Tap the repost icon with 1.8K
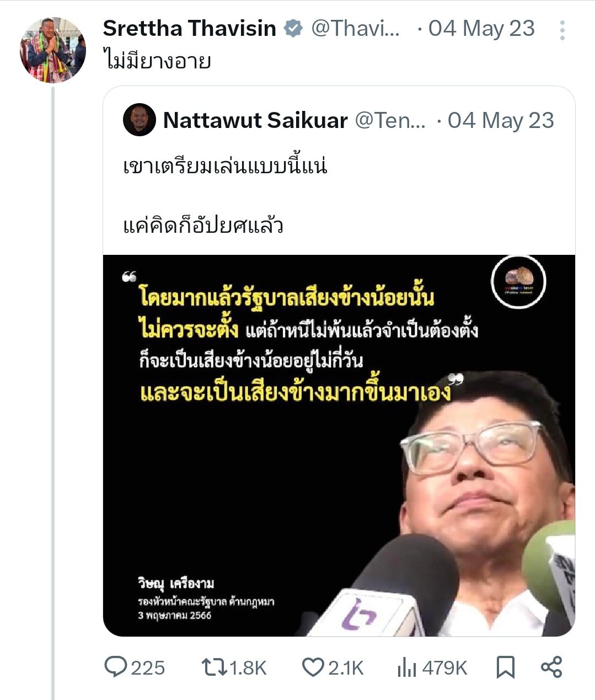This screenshot has width=595, height=700. [215, 667]
